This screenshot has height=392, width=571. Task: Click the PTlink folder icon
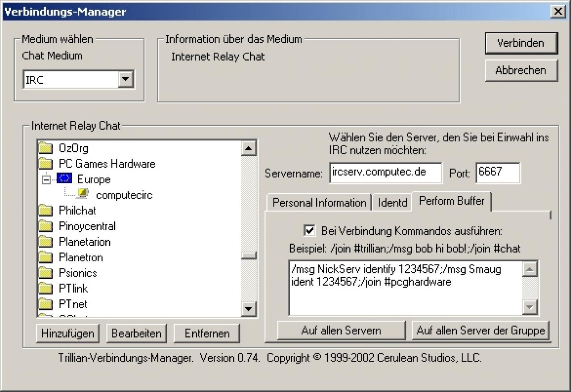point(45,289)
